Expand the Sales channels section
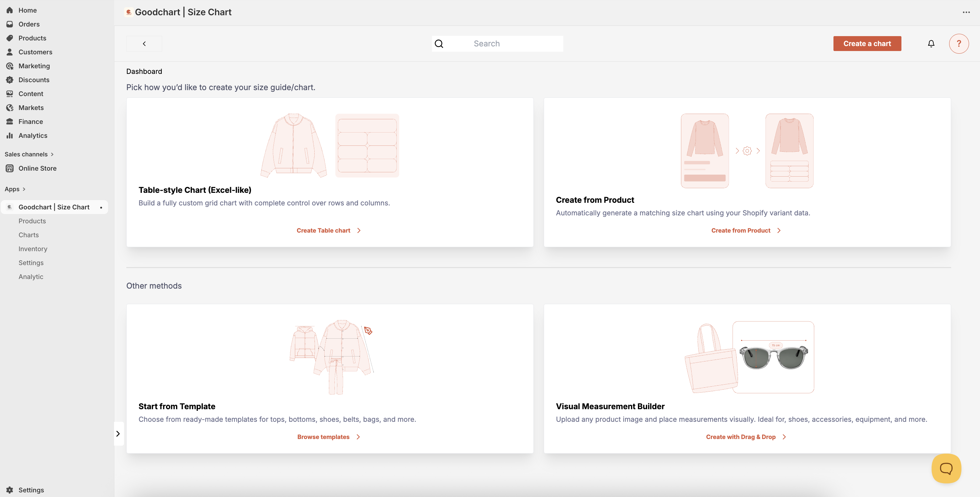 tap(52, 154)
